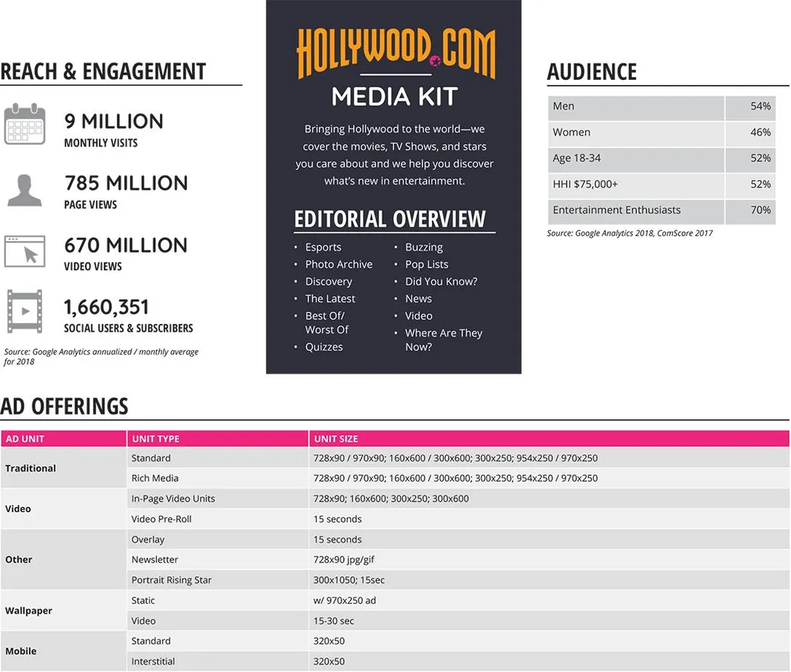Click the MEDIA KIT title text
Viewport: 791px width, 672px height.
393,96
